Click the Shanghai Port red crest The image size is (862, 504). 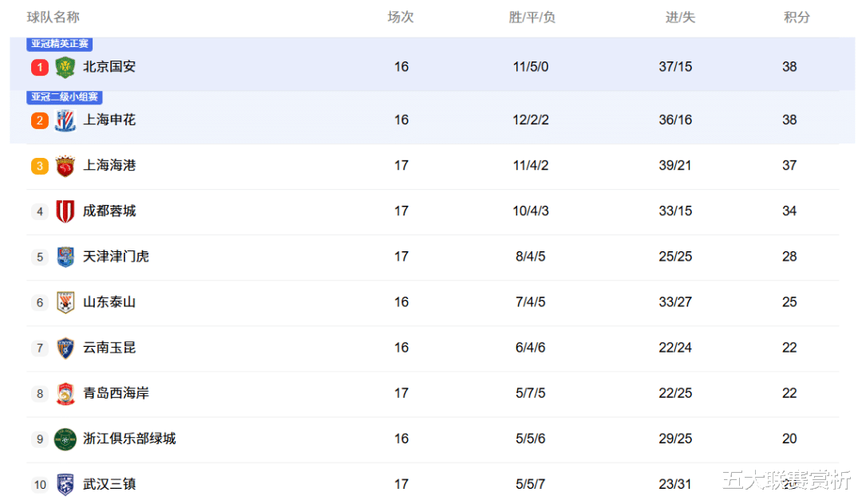click(65, 166)
